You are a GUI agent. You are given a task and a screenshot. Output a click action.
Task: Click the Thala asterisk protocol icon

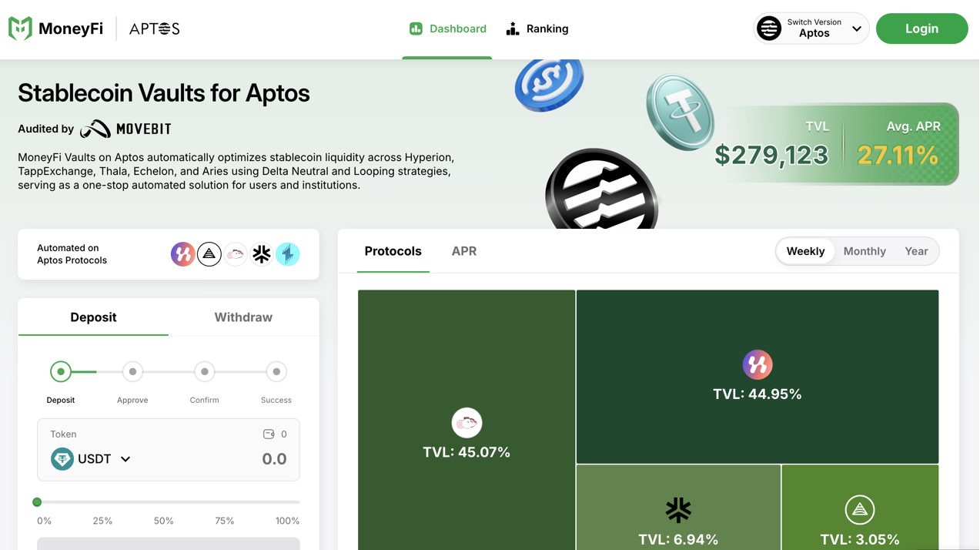[x=262, y=254]
